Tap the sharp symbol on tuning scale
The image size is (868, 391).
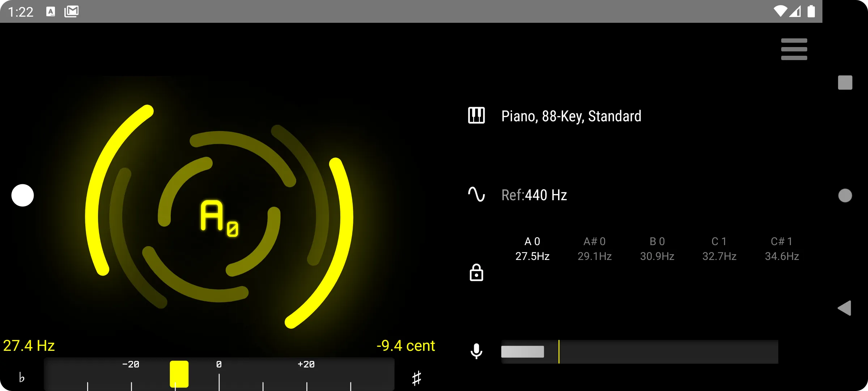click(x=417, y=378)
